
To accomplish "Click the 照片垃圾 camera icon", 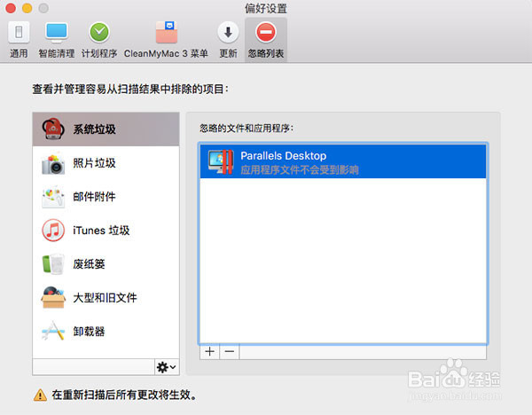I will 53,163.
